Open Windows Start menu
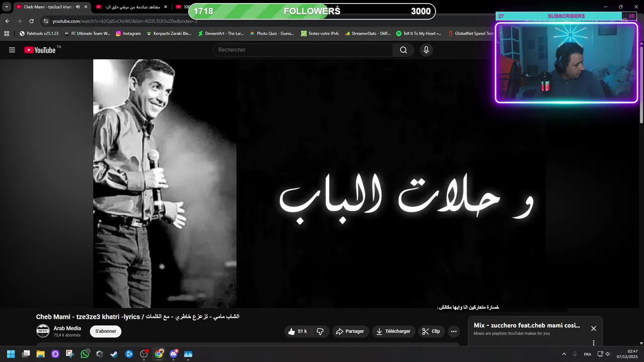 tap(11, 354)
